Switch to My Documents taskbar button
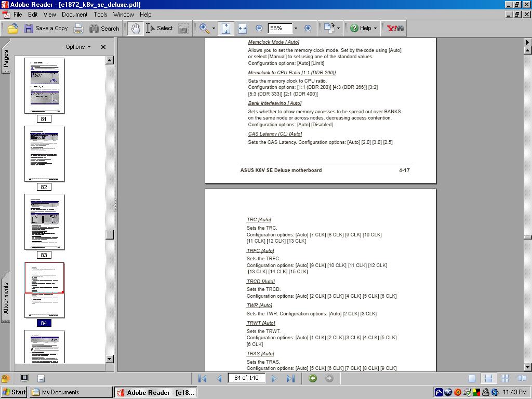This screenshot has width=532, height=399. (71, 392)
